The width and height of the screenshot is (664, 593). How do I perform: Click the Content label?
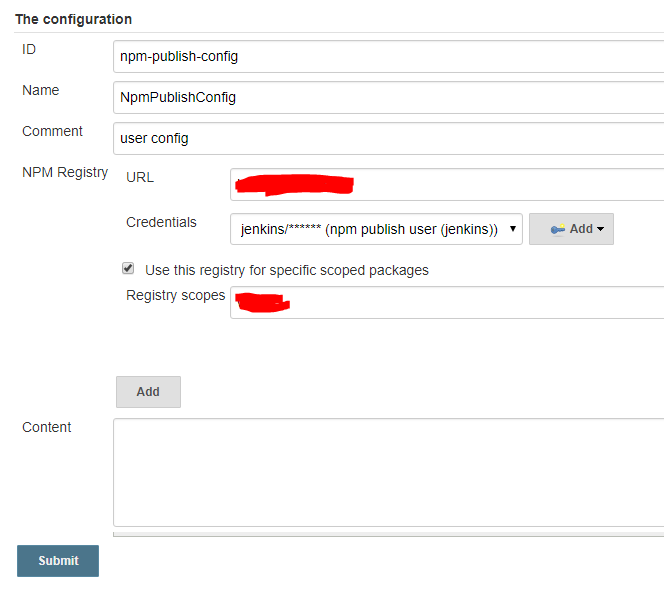tap(47, 427)
